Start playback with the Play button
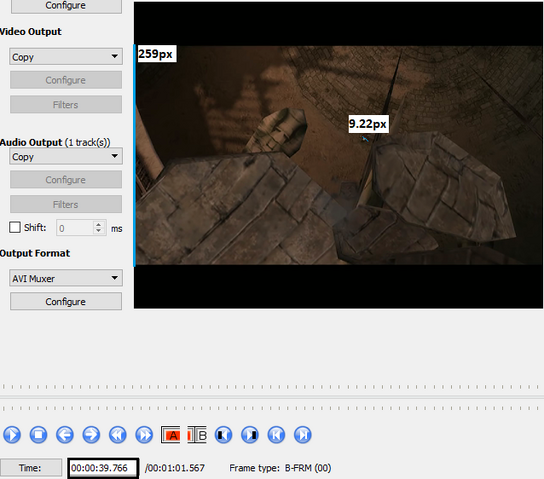Viewport: 544px width, 479px height. [12, 435]
